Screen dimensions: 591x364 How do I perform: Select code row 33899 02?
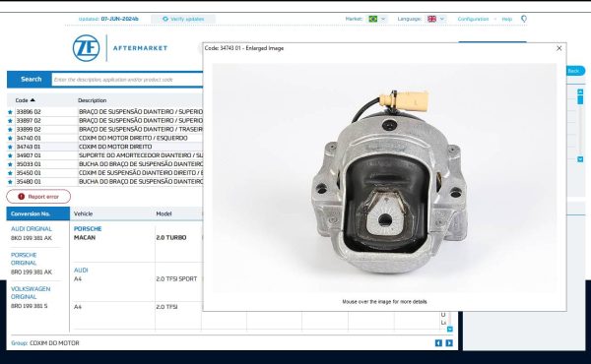point(104,129)
